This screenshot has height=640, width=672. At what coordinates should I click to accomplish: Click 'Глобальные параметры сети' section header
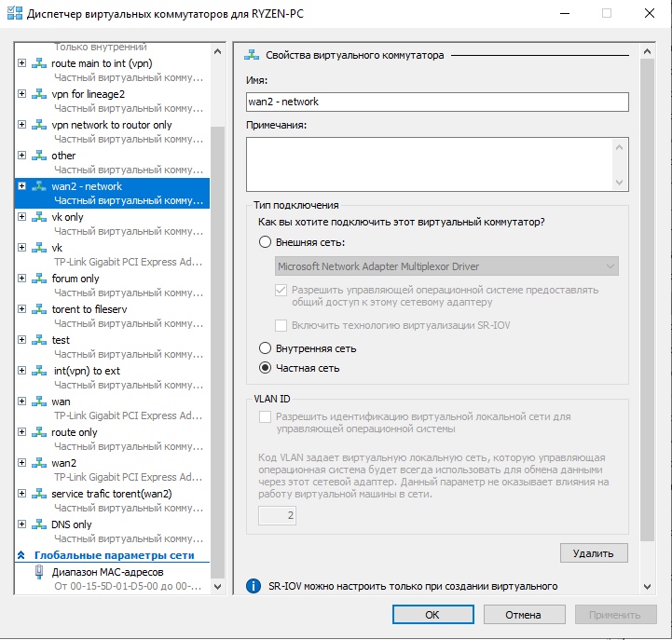coord(114,555)
